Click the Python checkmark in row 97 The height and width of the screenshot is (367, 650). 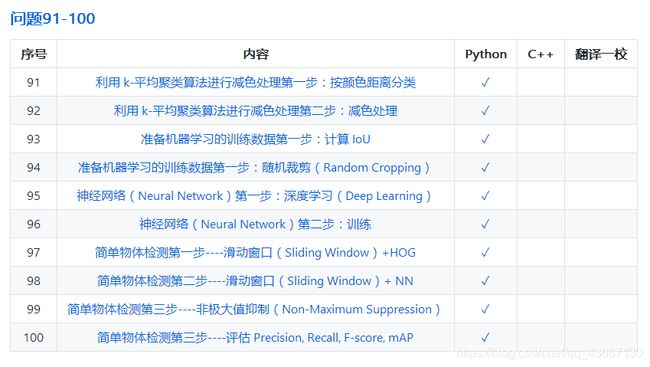(485, 253)
